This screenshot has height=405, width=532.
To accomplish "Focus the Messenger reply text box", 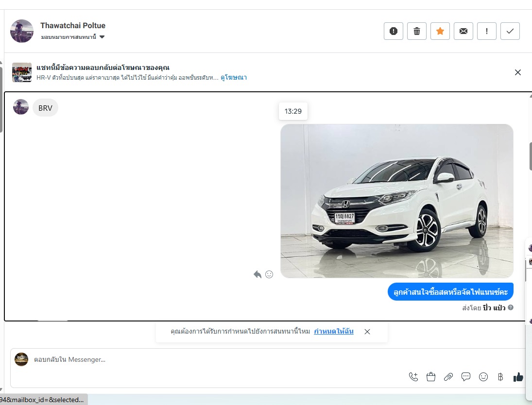I will click(214, 360).
